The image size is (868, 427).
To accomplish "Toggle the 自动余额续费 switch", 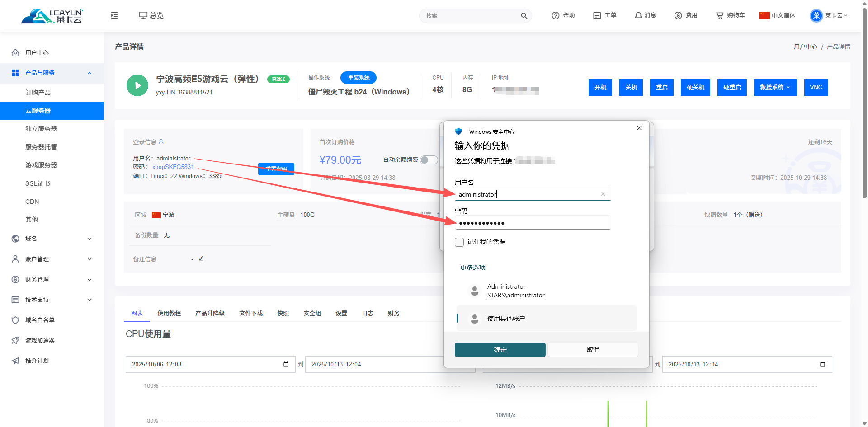I will click(x=429, y=160).
